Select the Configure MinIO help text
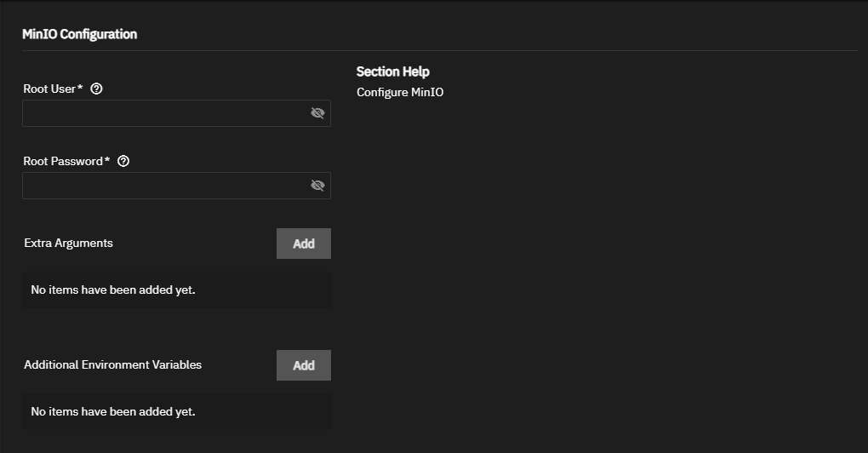Image resolution: width=868 pixels, height=453 pixels. pyautogui.click(x=400, y=93)
